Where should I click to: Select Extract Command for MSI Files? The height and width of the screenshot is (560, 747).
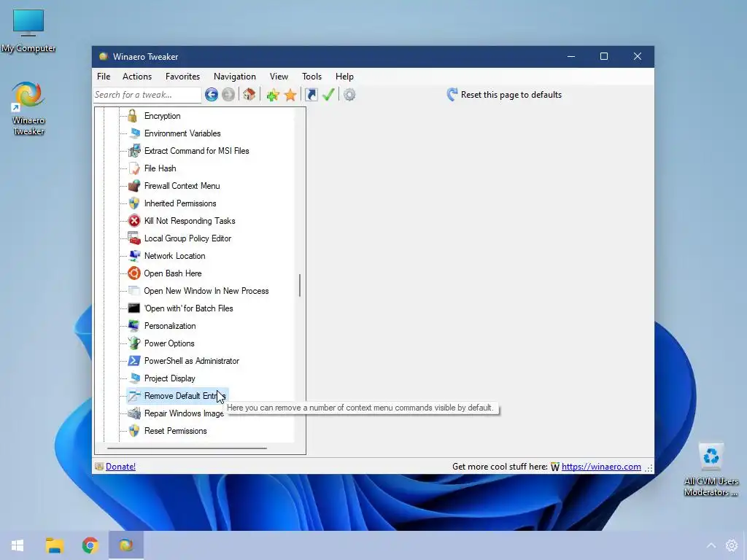197,150
